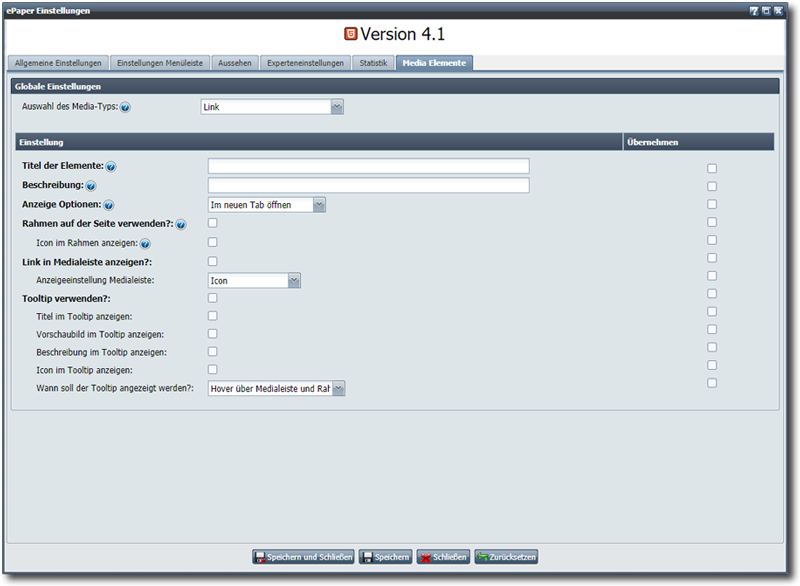Tick Übernehmen checkbox for Anzeigeeinstellung Medialeiste row
The width and height of the screenshot is (800, 586).
coord(712,275)
